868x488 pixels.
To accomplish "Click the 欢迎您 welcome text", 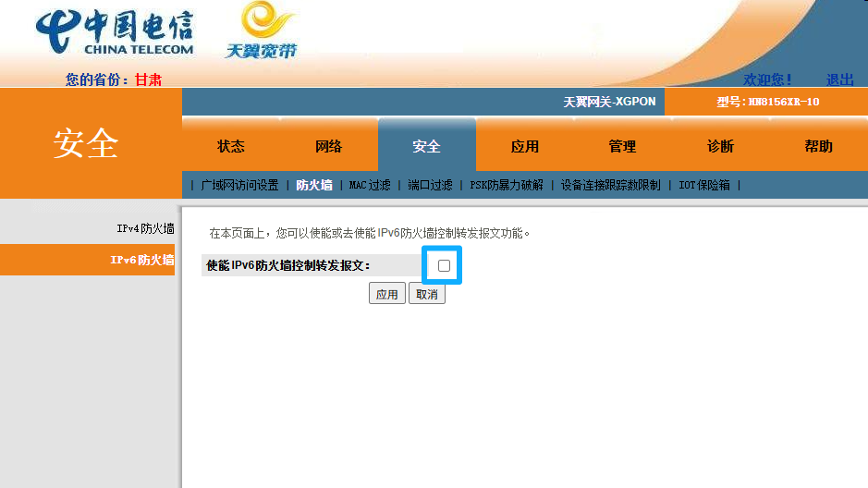I will (767, 79).
